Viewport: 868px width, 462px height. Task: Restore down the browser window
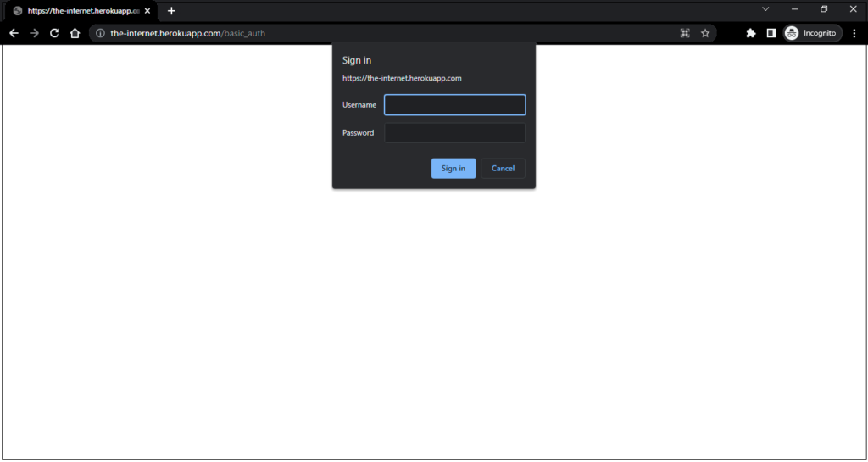(x=824, y=8)
